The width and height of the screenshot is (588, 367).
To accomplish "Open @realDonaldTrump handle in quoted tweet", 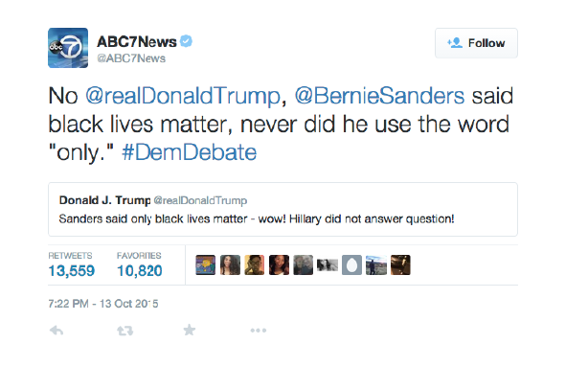I will tap(200, 201).
